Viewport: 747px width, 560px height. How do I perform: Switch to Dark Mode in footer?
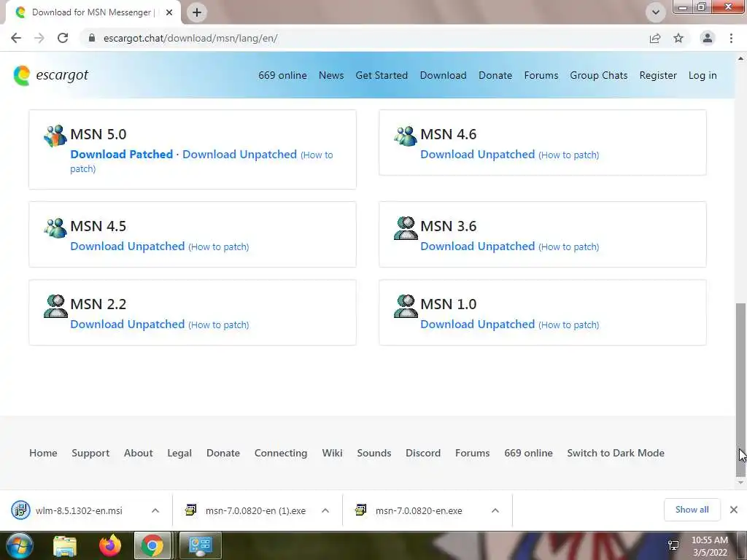tap(616, 453)
